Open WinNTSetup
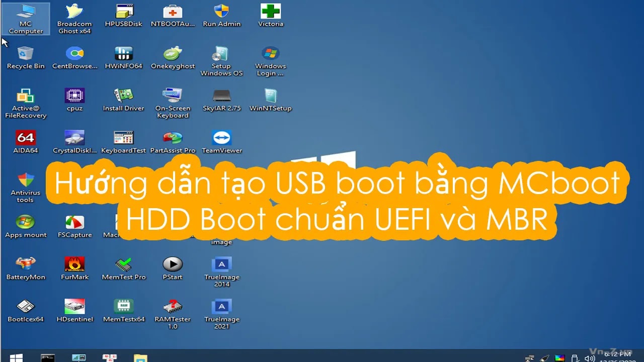This screenshot has width=644, height=362. [271, 100]
